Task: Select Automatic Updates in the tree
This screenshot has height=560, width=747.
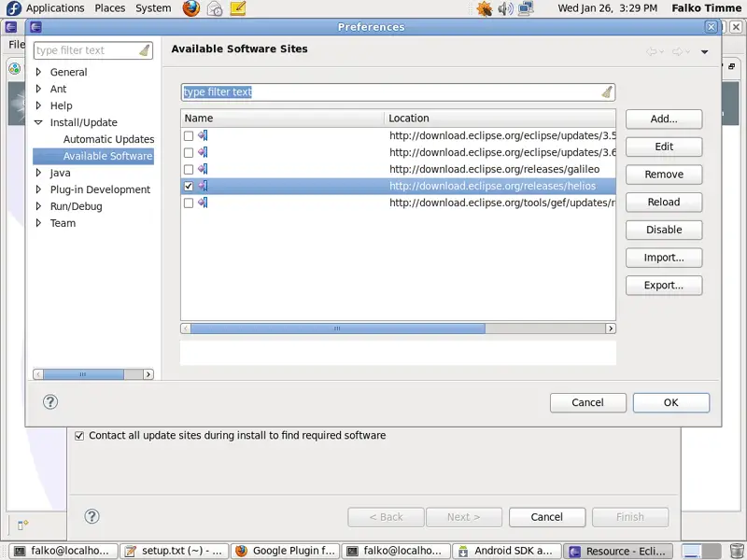Action: pos(108,139)
